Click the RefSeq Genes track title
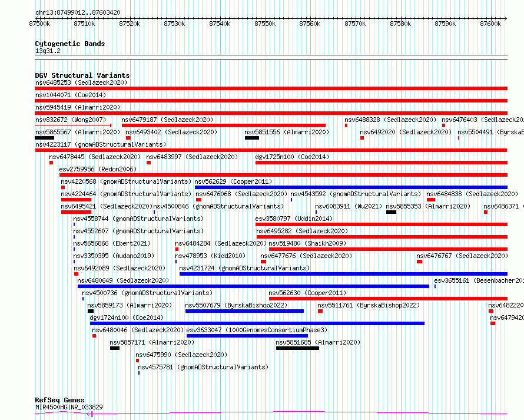524x420 pixels. 59,400
